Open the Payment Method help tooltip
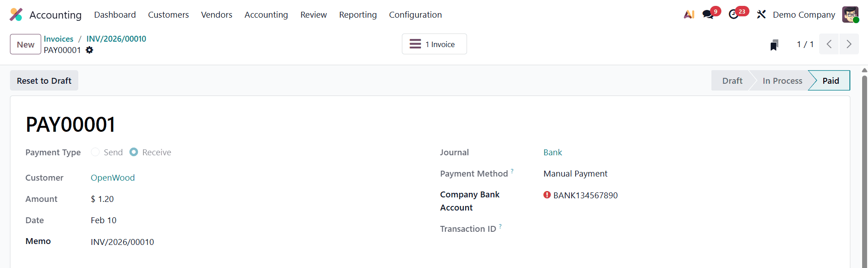868x268 pixels. pyautogui.click(x=512, y=170)
